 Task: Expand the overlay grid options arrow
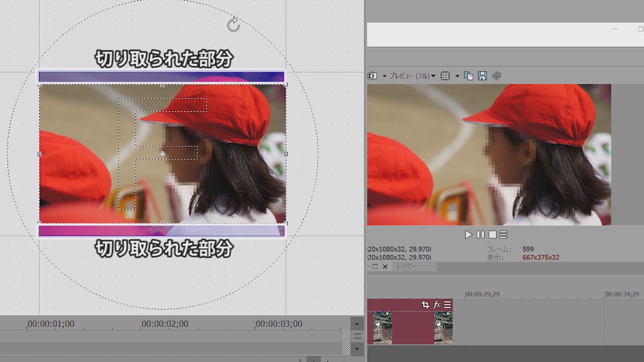tap(457, 76)
